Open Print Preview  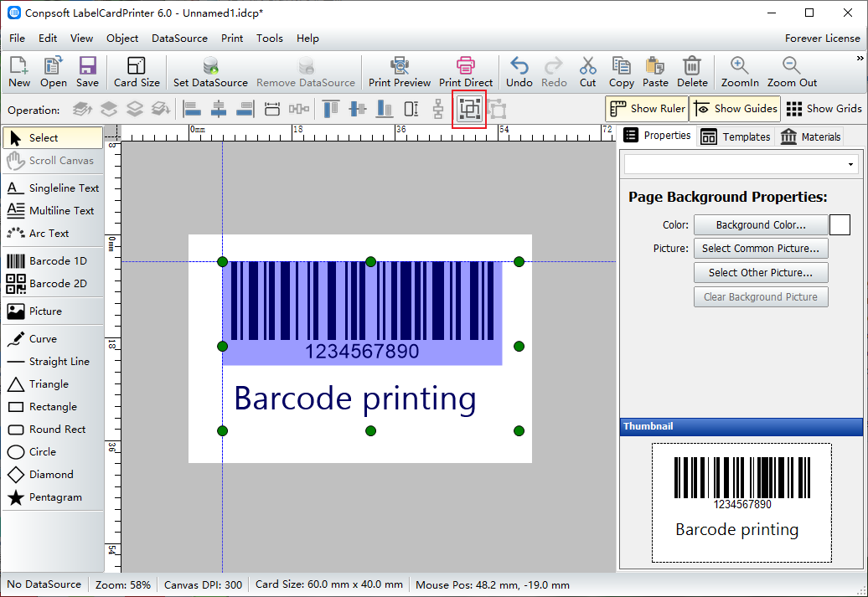399,72
